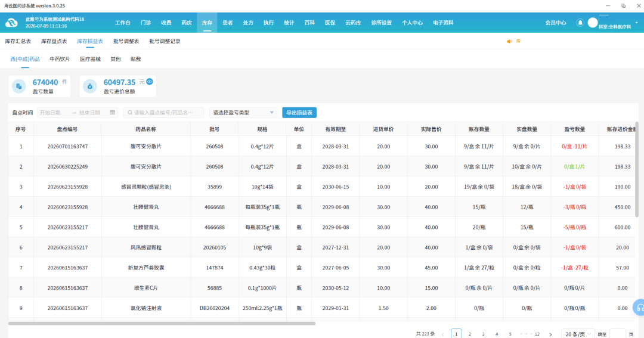Open the 收费 menu
The width and height of the screenshot is (644, 338).
(x=166, y=23)
